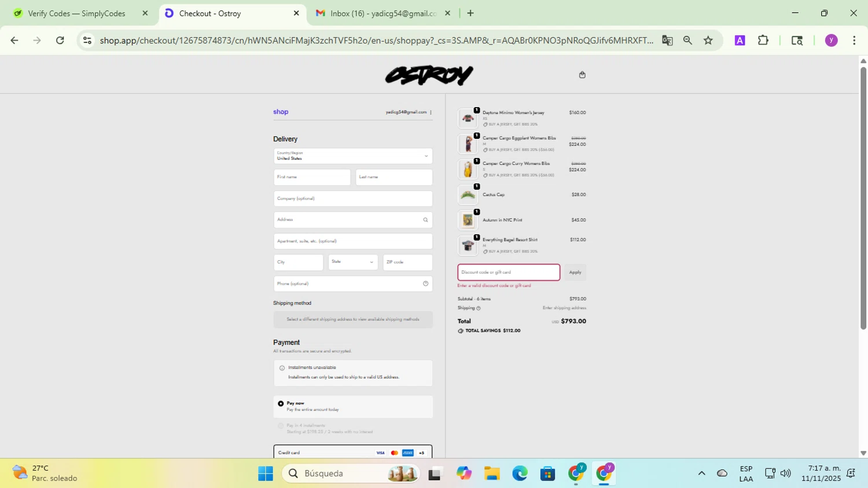Click the Autumn in NYC Print thumbnail
This screenshot has width=868, height=488.
[468, 221]
